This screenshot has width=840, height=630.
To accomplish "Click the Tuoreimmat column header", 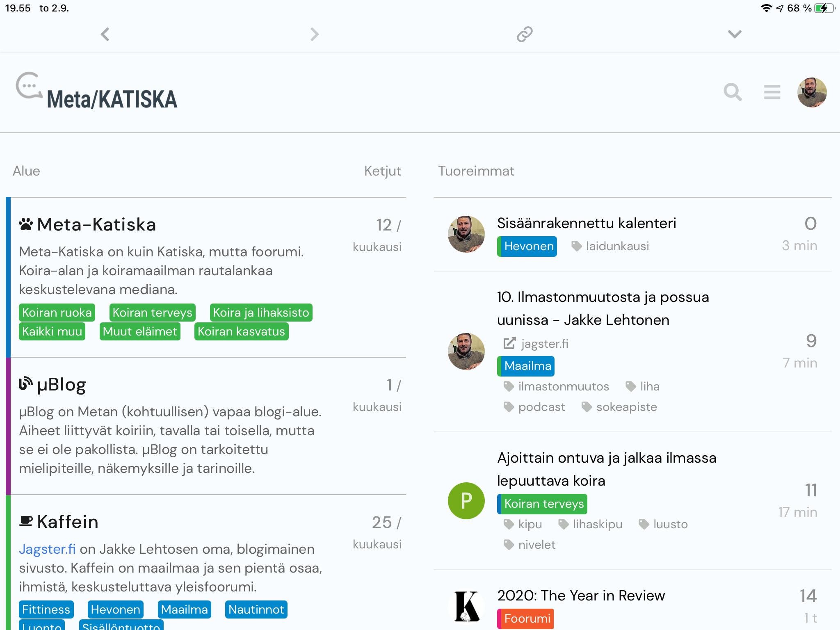I will pyautogui.click(x=476, y=171).
